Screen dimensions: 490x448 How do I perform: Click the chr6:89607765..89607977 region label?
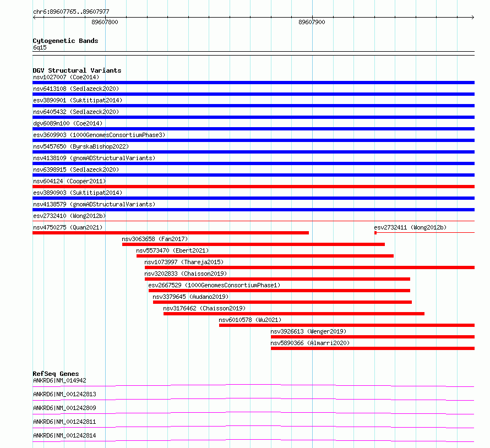pyautogui.click(x=71, y=12)
